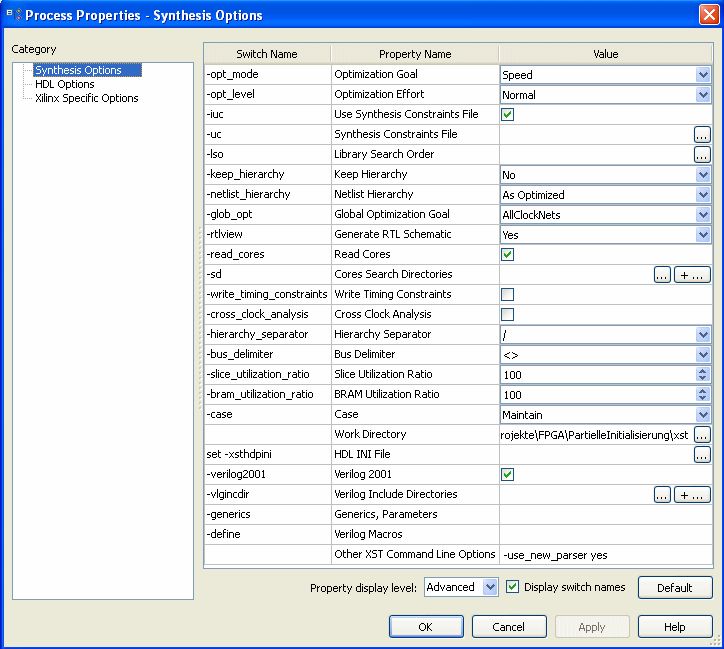Open the Keep Hierarchy dropdown
The height and width of the screenshot is (649, 724).
[703, 174]
